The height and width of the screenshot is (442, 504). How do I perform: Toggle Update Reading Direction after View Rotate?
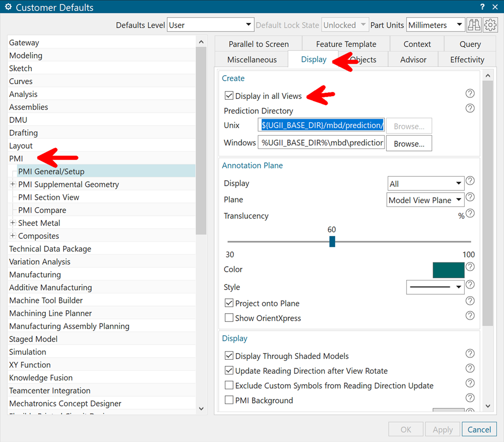click(x=229, y=370)
